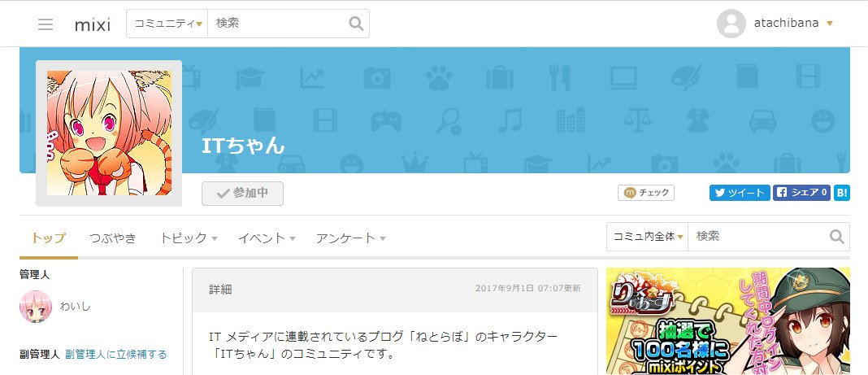The width and height of the screenshot is (868, 375).
Task: Click the Hatena bookmark B! icon
Action: 842,193
